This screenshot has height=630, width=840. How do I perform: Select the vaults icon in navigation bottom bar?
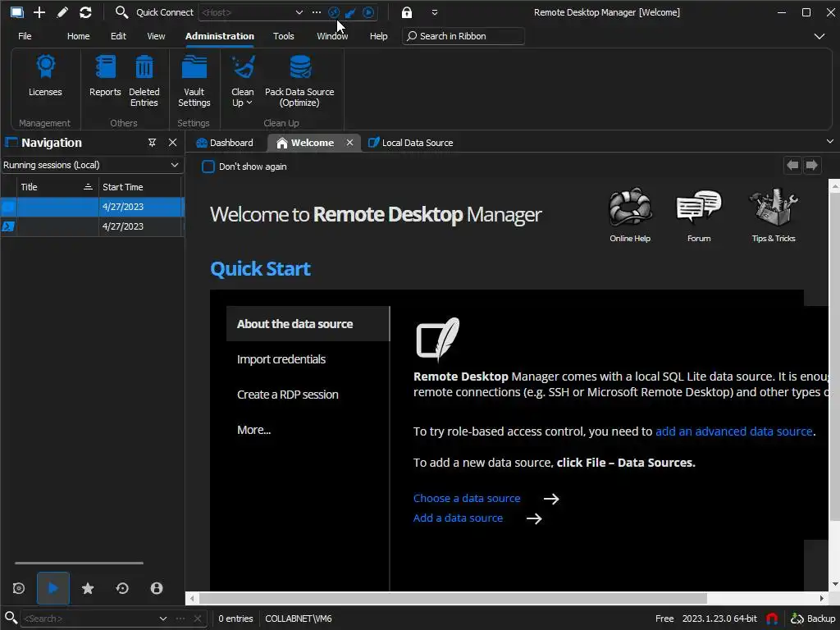[19, 588]
